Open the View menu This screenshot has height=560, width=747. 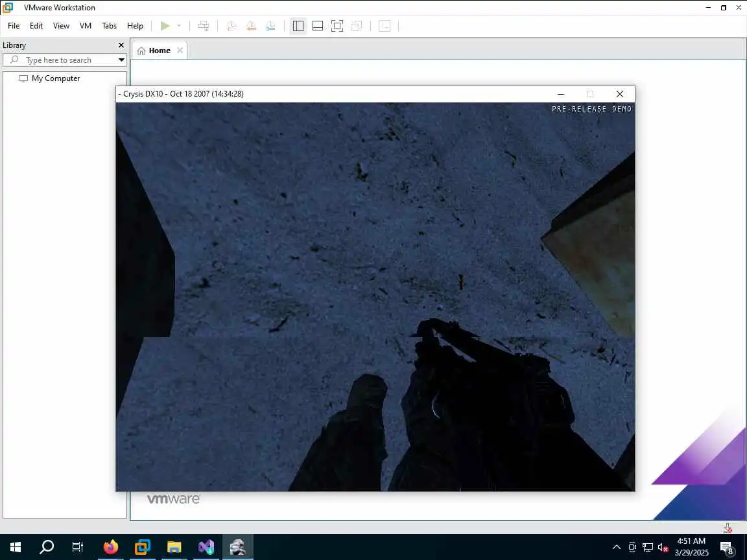click(61, 26)
